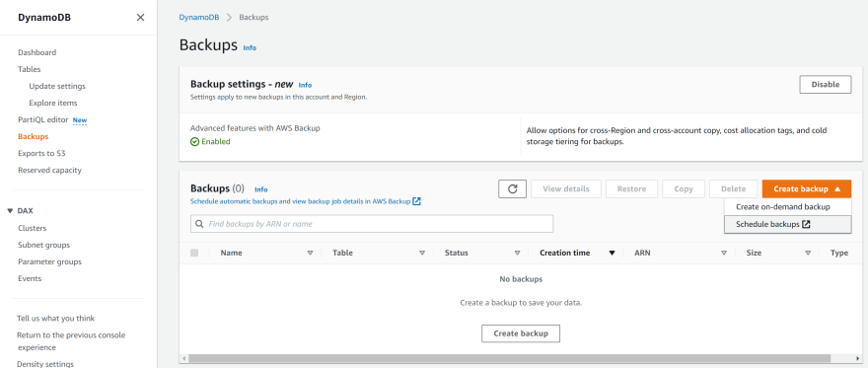This screenshot has height=368, width=868.
Task: Select Backups in the sidebar
Action: click(x=34, y=137)
